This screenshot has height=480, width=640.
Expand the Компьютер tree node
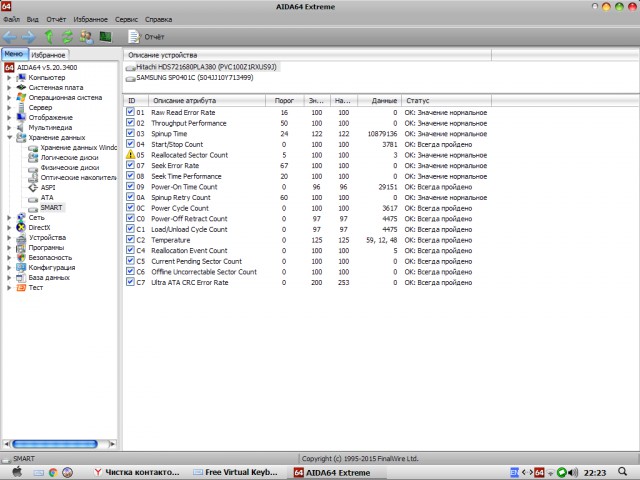pos(9,77)
